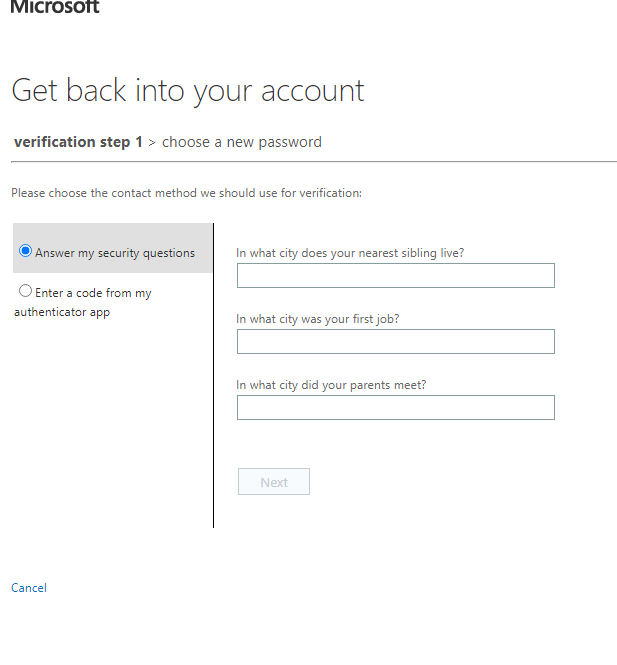Viewport: 617px width, 665px height.
Task: Click the "choose a new password" step label
Action: (x=242, y=142)
